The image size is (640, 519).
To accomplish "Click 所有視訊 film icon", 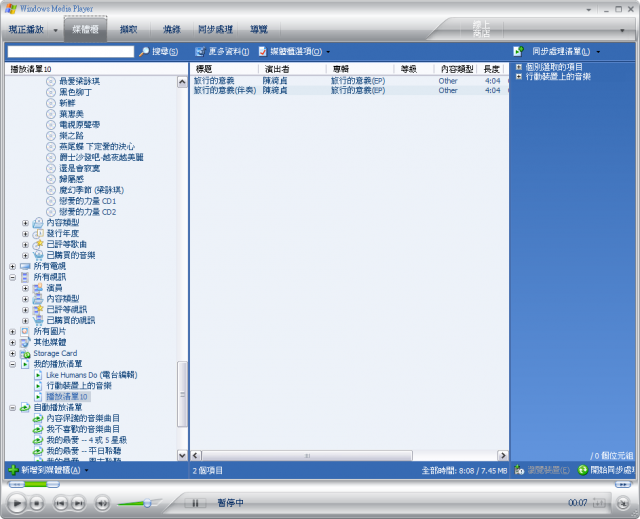I will 25,277.
